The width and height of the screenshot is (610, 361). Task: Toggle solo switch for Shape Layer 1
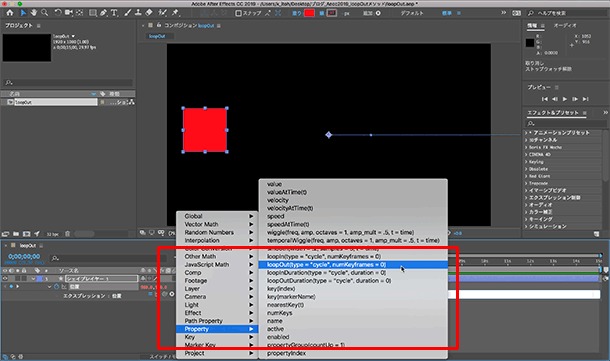(x=18, y=279)
